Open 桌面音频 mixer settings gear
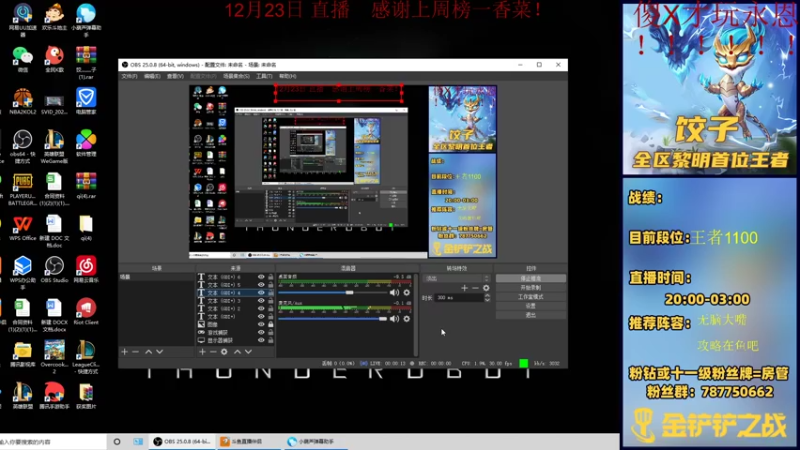 point(407,293)
